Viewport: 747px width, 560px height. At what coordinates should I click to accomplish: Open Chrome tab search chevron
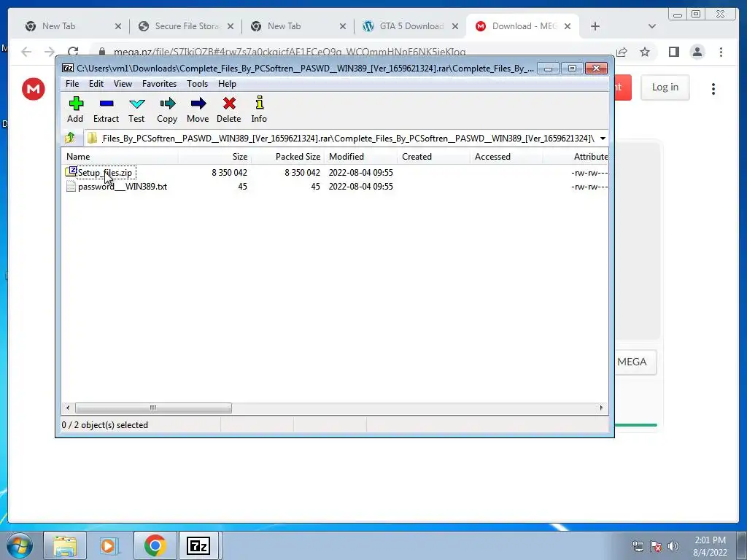pyautogui.click(x=652, y=26)
